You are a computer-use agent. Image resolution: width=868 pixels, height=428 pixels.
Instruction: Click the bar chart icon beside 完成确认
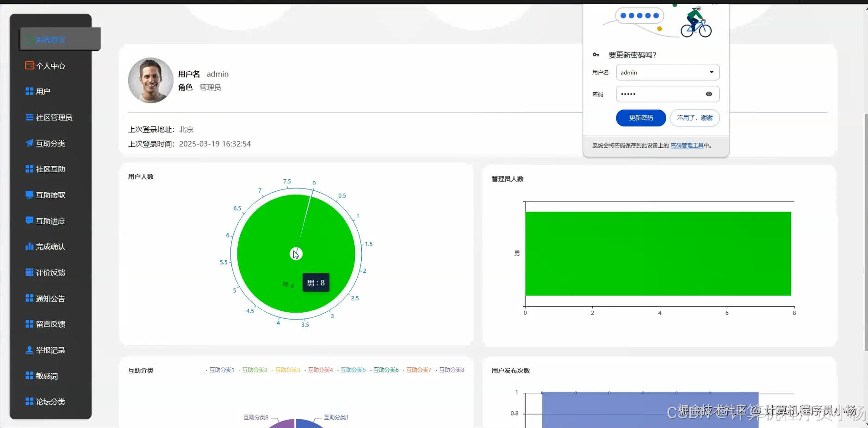pyautogui.click(x=30, y=246)
